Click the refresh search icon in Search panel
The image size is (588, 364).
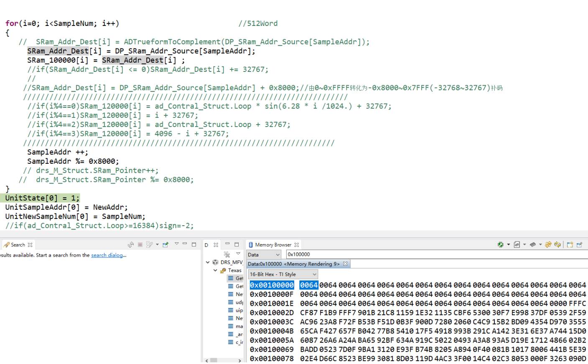131,245
